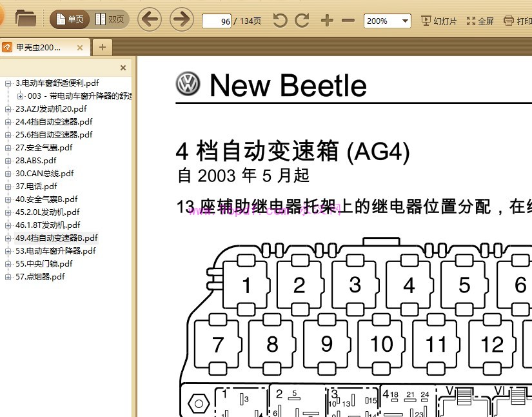Start slideshow mode (幻灯片)
This screenshot has width=532, height=417.
click(438, 21)
